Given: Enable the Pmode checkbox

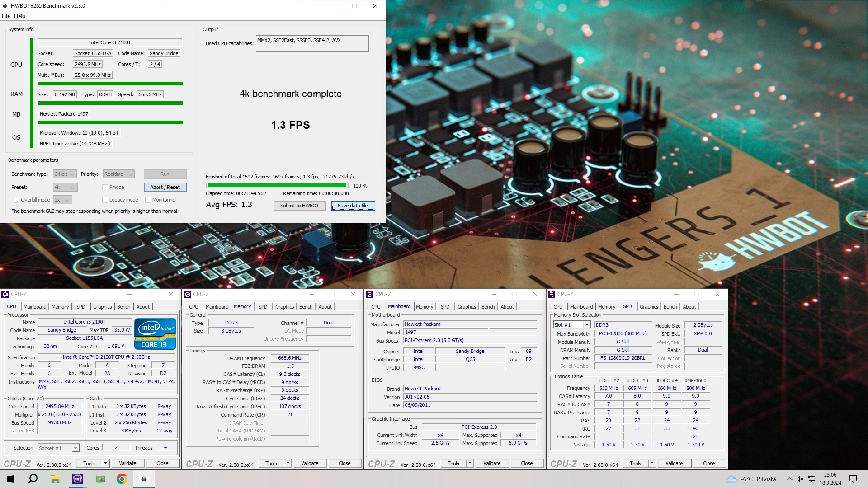Looking at the screenshot, I should (105, 187).
